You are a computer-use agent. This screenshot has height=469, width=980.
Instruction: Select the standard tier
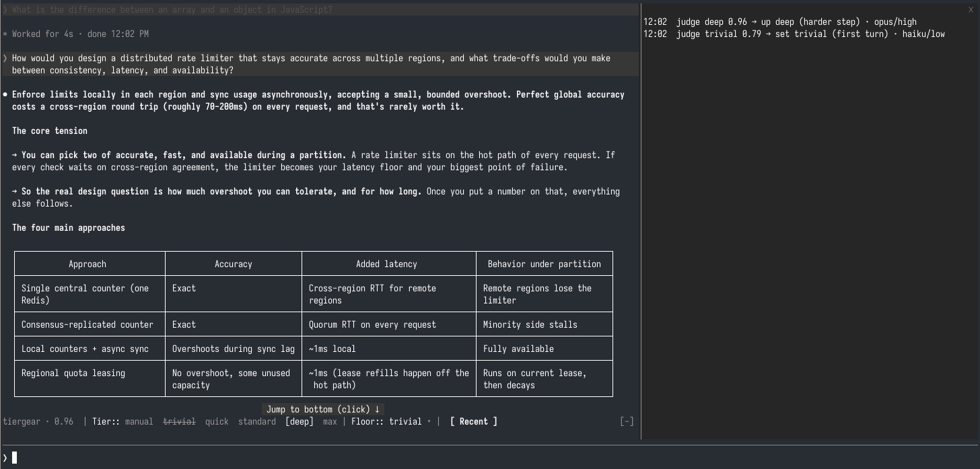[257, 421]
